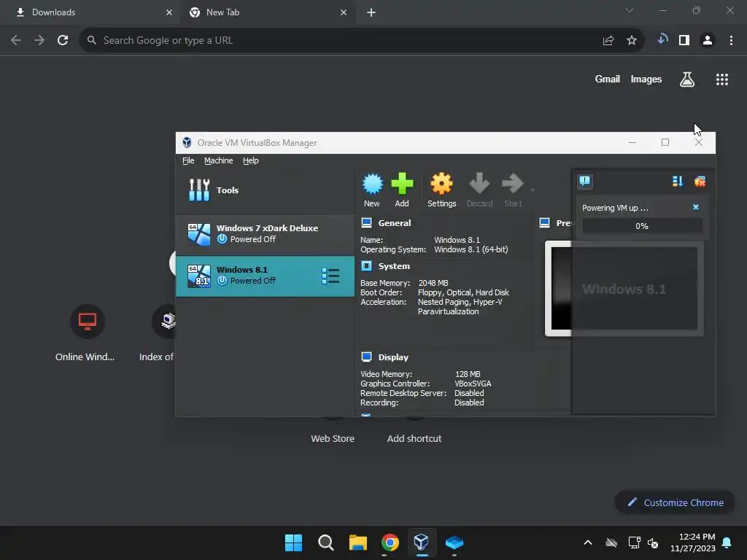
Task: Click the 2048 MB base memory value
Action: click(433, 283)
